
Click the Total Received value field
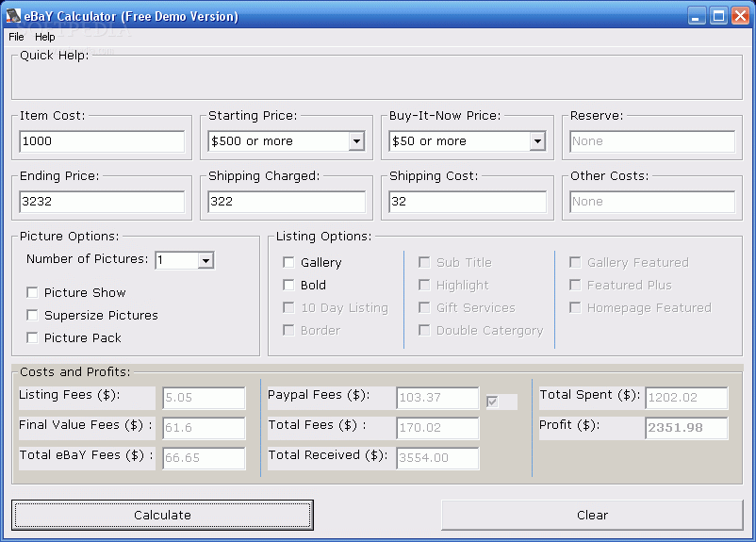point(437,458)
